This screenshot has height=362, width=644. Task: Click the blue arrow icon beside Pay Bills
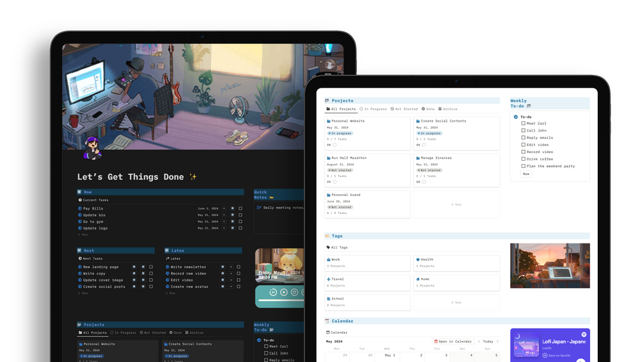(x=80, y=208)
